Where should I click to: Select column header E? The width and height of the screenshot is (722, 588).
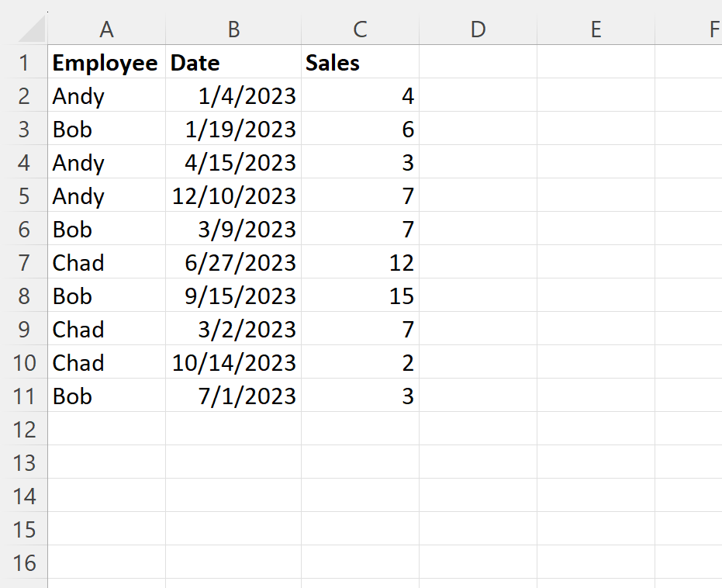tap(596, 29)
